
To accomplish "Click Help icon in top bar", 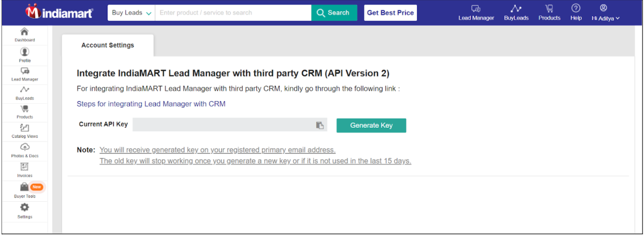I will (576, 12).
